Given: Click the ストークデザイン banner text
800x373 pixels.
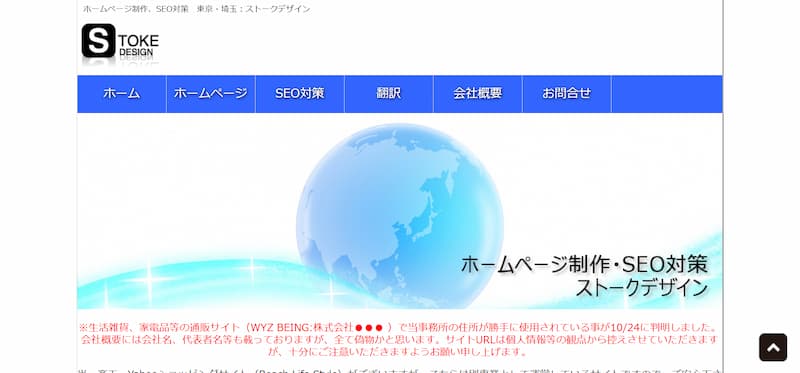Looking at the screenshot, I should click(x=642, y=288).
